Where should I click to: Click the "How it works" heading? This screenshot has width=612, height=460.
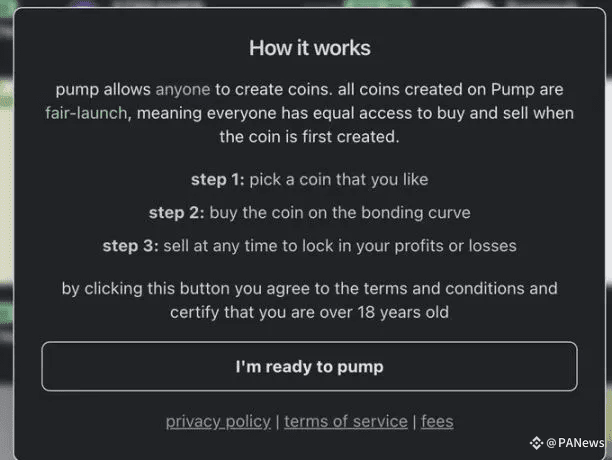point(310,48)
